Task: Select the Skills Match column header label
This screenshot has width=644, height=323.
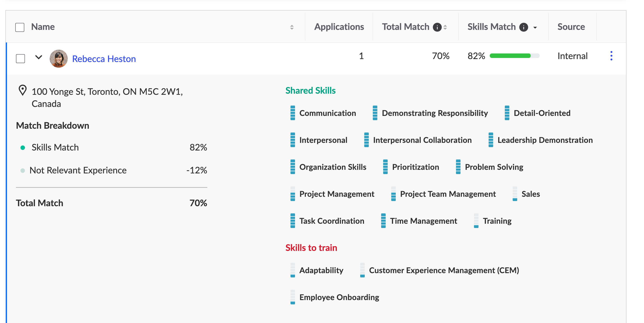Action: point(492,27)
